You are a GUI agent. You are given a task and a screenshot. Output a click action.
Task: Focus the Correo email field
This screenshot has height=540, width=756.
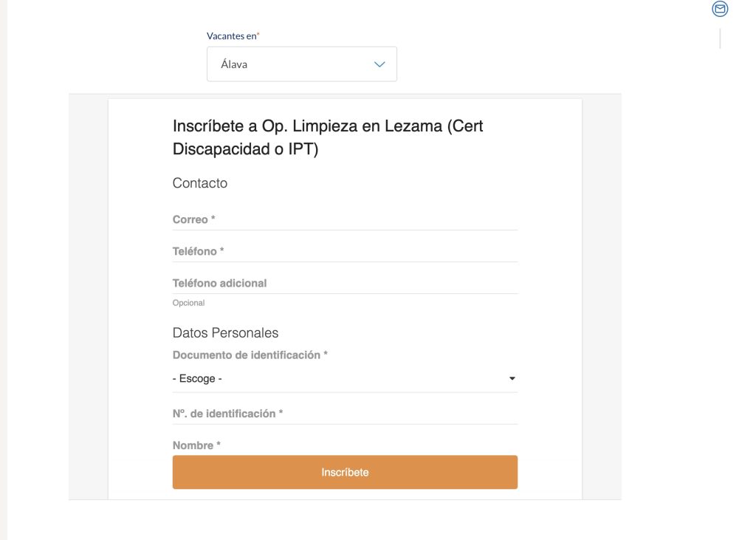pyautogui.click(x=345, y=220)
